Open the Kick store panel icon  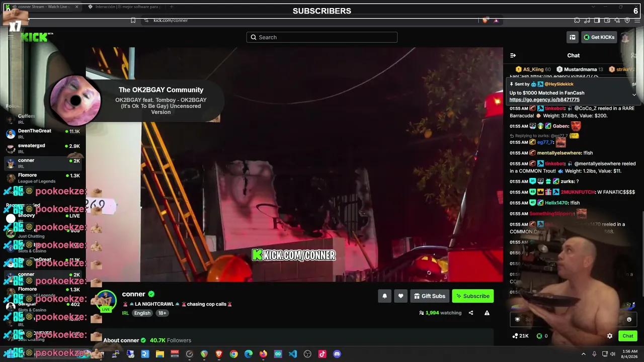pos(573,37)
